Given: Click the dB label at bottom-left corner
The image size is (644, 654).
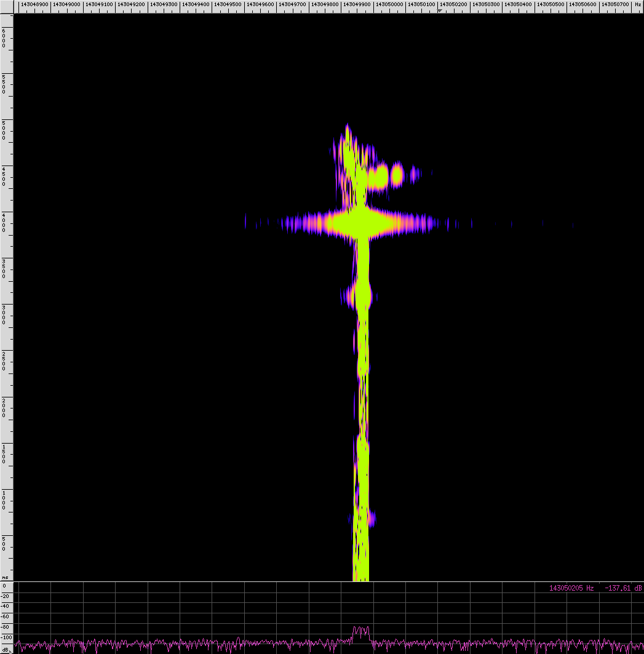Looking at the screenshot, I should pos(6,650).
